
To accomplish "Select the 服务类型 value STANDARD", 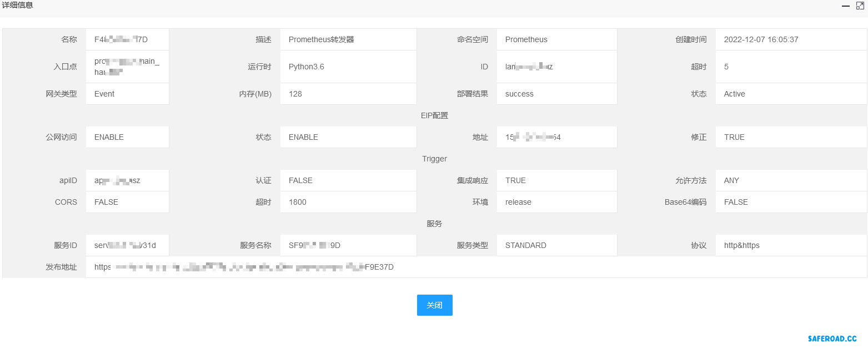I will pos(526,245).
